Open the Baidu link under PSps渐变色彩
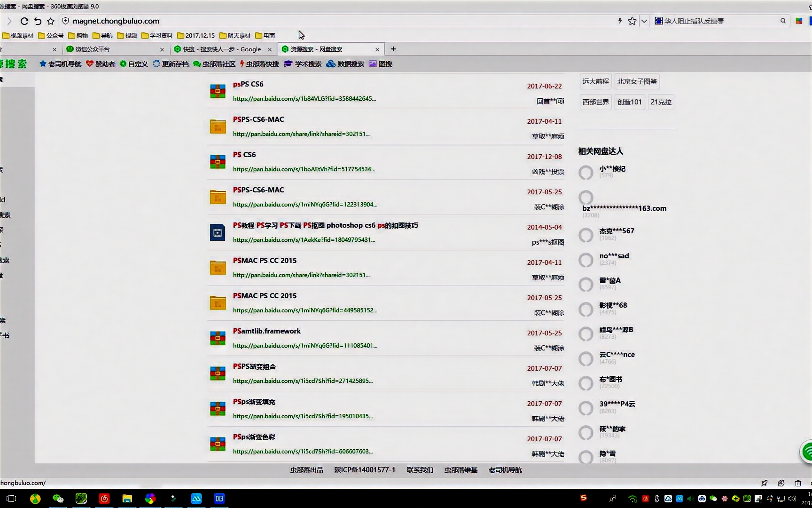This screenshot has width=812, height=508. tap(304, 452)
